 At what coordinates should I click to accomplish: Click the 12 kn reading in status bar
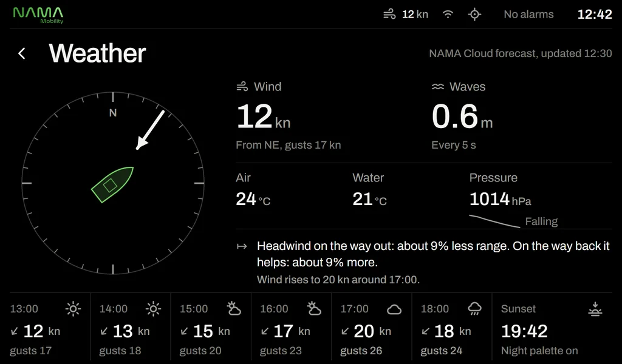pyautogui.click(x=415, y=15)
